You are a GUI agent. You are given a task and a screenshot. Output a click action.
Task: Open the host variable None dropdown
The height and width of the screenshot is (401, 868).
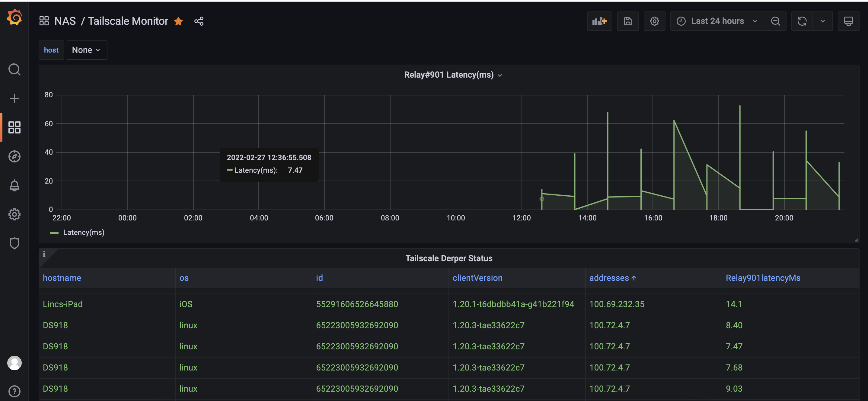87,50
